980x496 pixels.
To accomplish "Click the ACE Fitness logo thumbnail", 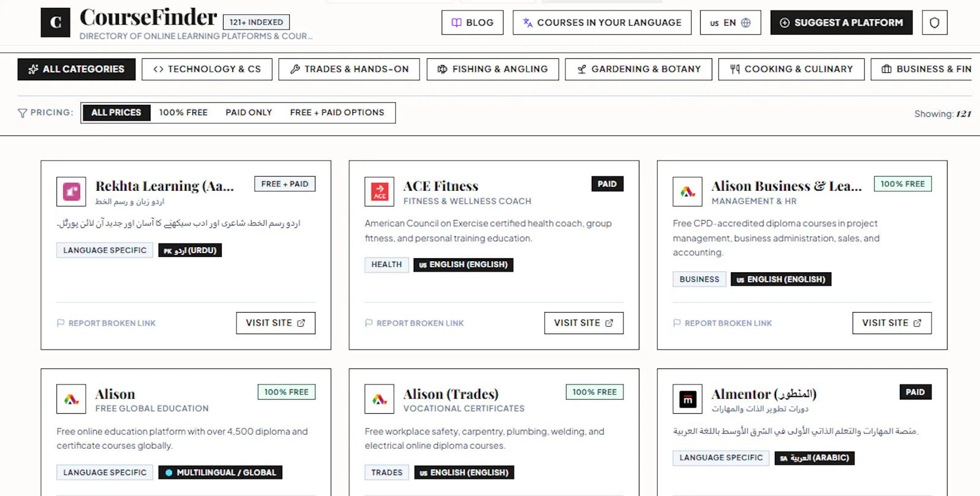I will [x=379, y=192].
